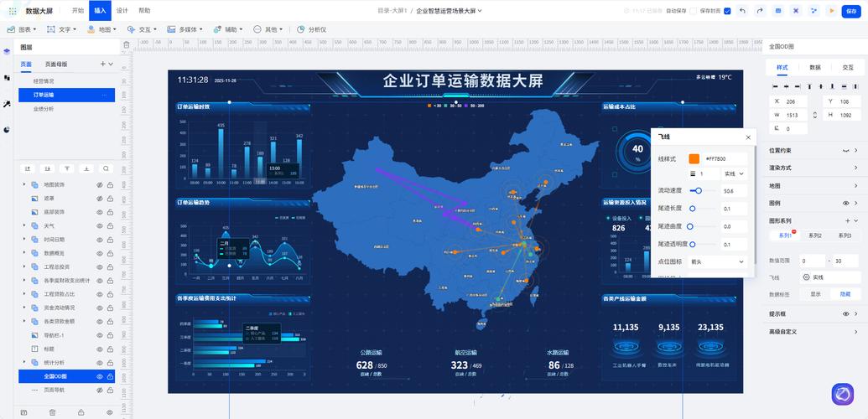Select the 系列2 series tab
This screenshot has height=419, width=868.
815,235
